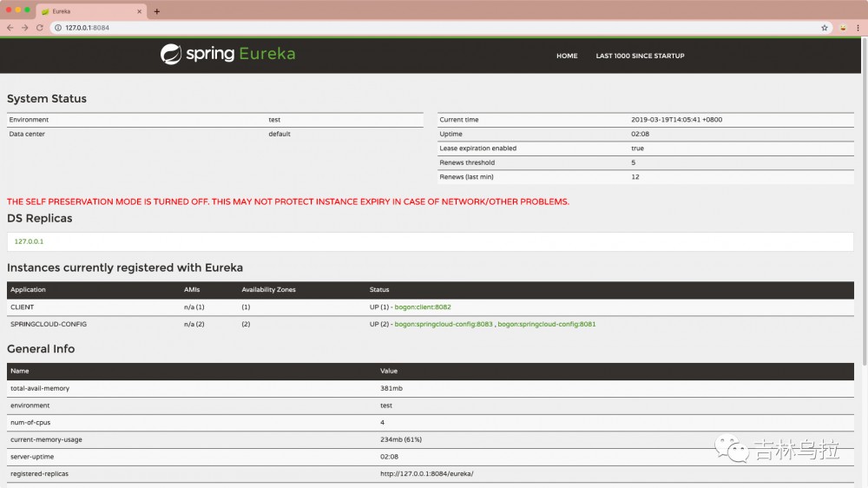Click the 381mb memory value
The height and width of the screenshot is (488, 868).
[391, 388]
